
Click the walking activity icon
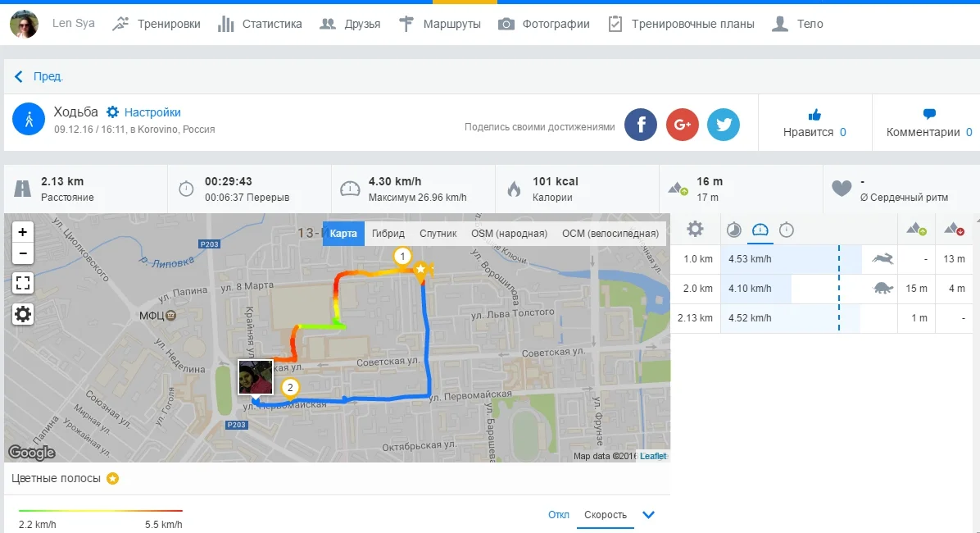coord(29,119)
